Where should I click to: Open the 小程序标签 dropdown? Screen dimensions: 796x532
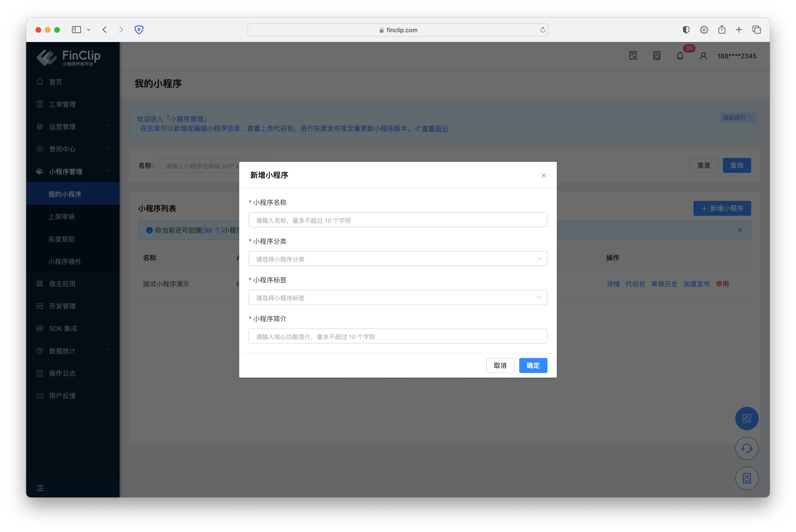(398, 298)
